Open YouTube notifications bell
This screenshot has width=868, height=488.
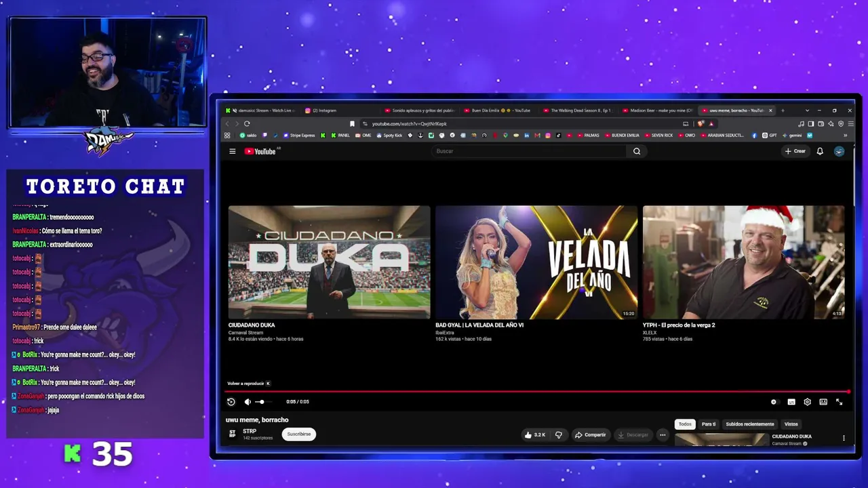tap(820, 151)
